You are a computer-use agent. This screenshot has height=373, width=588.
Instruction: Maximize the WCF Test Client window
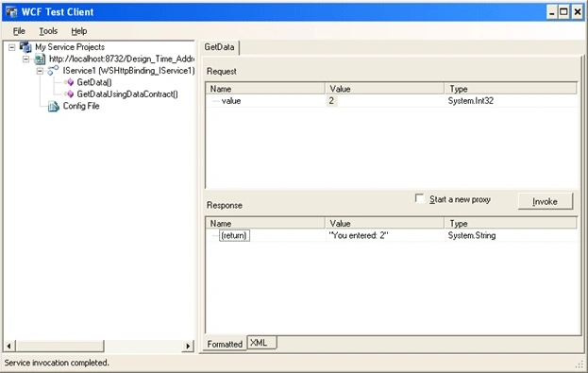(x=563, y=12)
